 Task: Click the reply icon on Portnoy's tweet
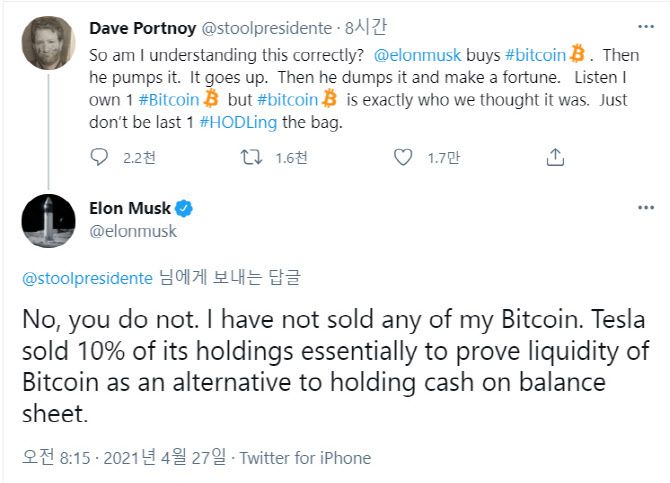[98, 157]
